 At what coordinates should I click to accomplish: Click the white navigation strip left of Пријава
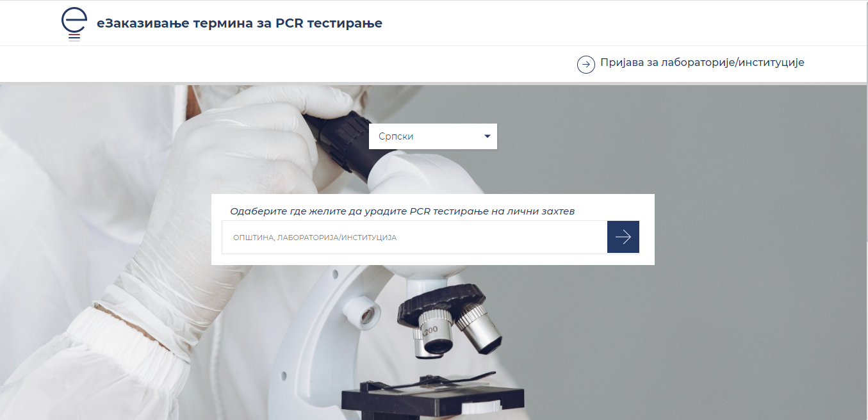click(x=288, y=64)
